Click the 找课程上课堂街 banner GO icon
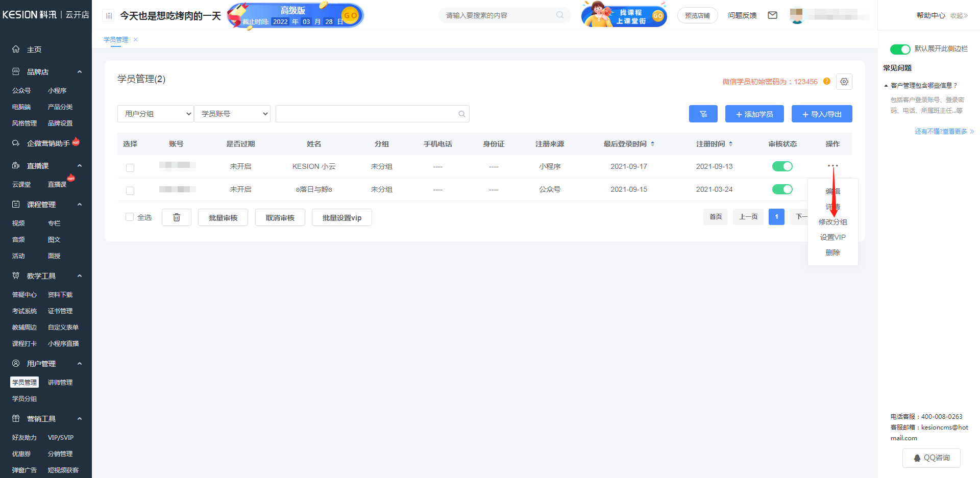The height and width of the screenshot is (478, 980). point(658,16)
